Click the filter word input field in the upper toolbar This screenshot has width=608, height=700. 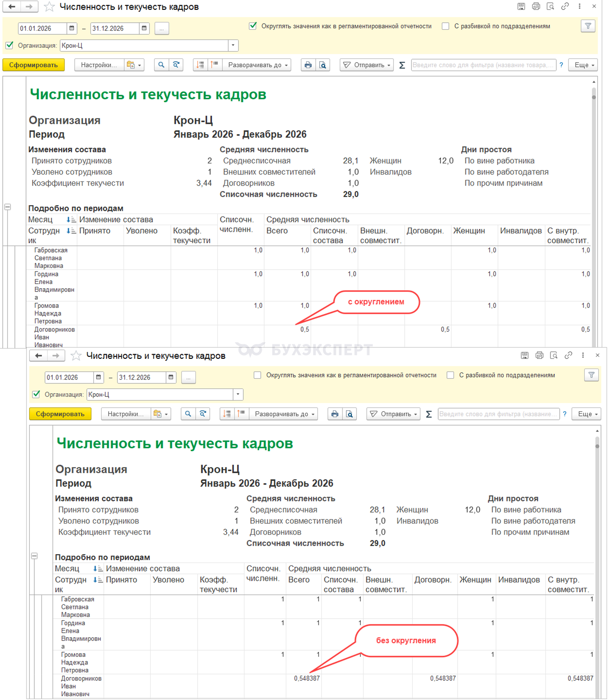tap(483, 65)
